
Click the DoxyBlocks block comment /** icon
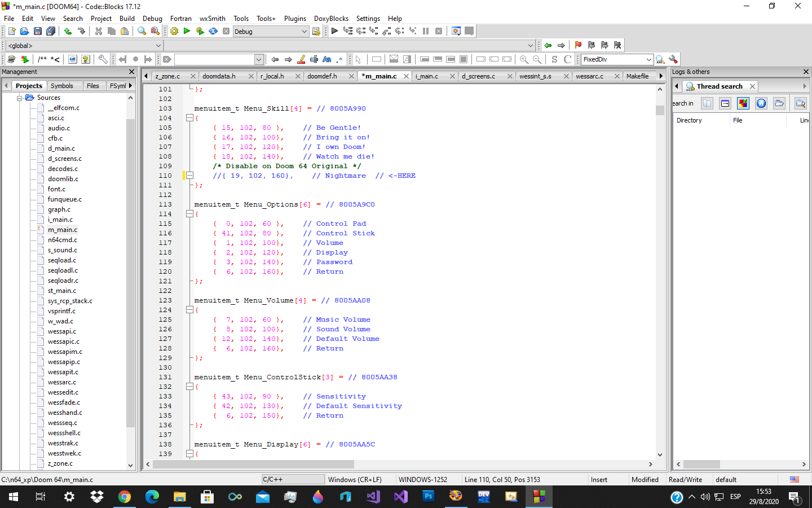click(x=42, y=59)
